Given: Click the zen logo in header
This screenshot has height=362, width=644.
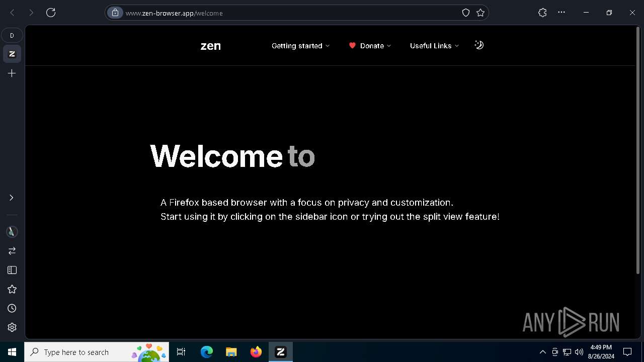Looking at the screenshot, I should point(210,46).
